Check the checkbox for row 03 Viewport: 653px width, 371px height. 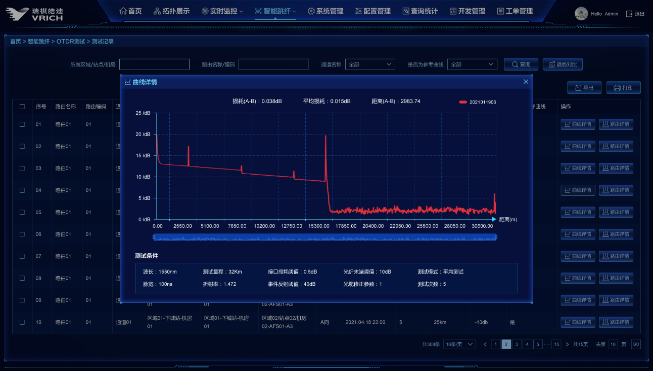pos(22,168)
